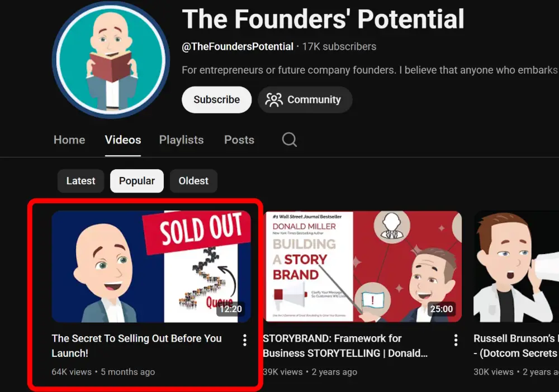This screenshot has width=559, height=392.
Task: Click the 25:00 duration badge
Action: 442,309
